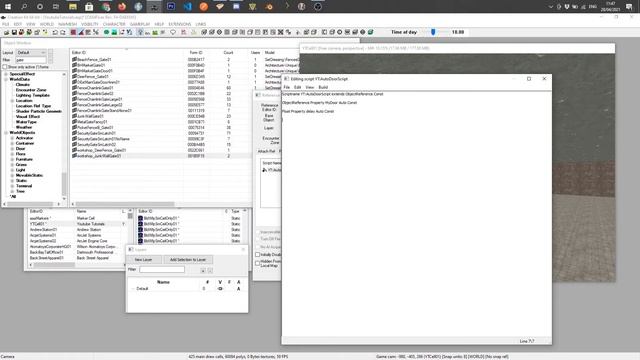Select the MovableStatic category in tree
Screen dimensions: 640x360
tap(29, 175)
